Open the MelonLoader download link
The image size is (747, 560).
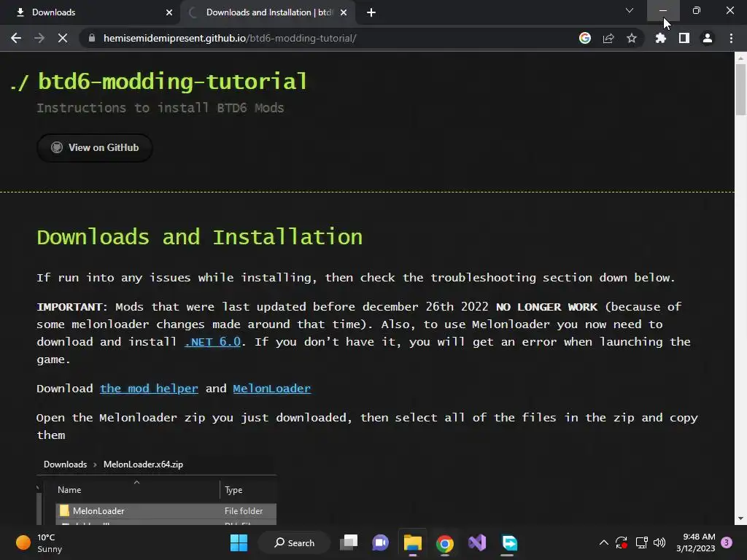pyautogui.click(x=271, y=389)
